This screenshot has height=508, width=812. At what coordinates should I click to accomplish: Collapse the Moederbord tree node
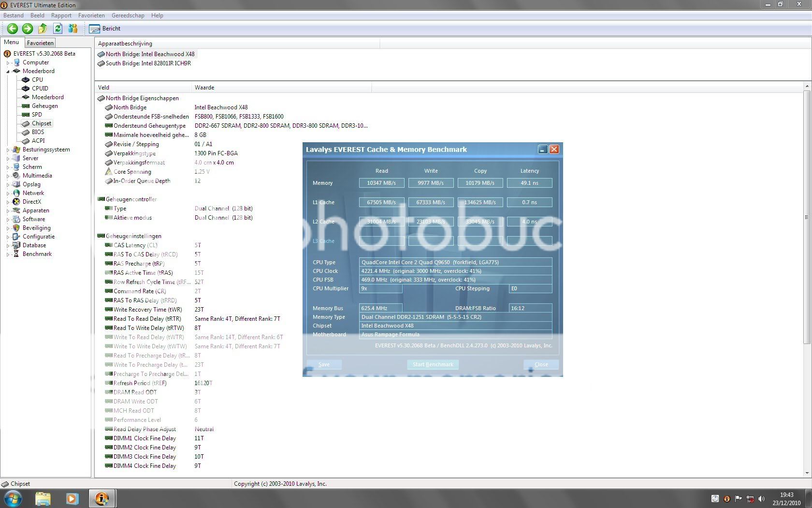click(x=8, y=72)
